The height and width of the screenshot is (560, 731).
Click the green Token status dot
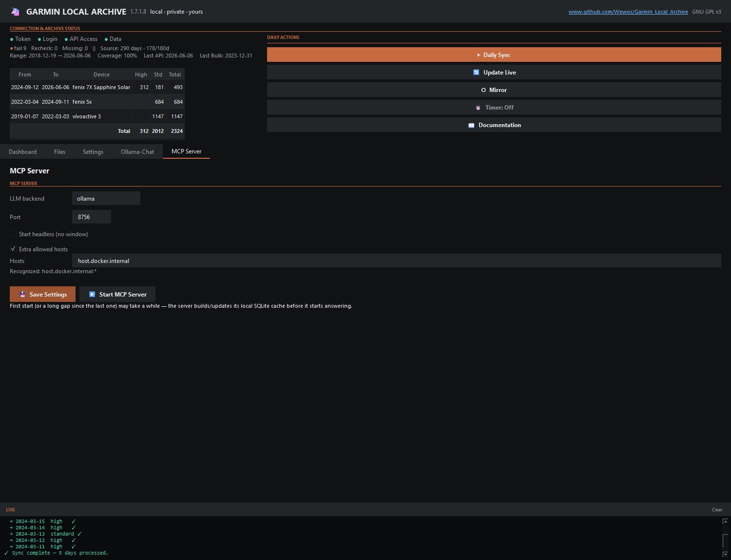12,39
